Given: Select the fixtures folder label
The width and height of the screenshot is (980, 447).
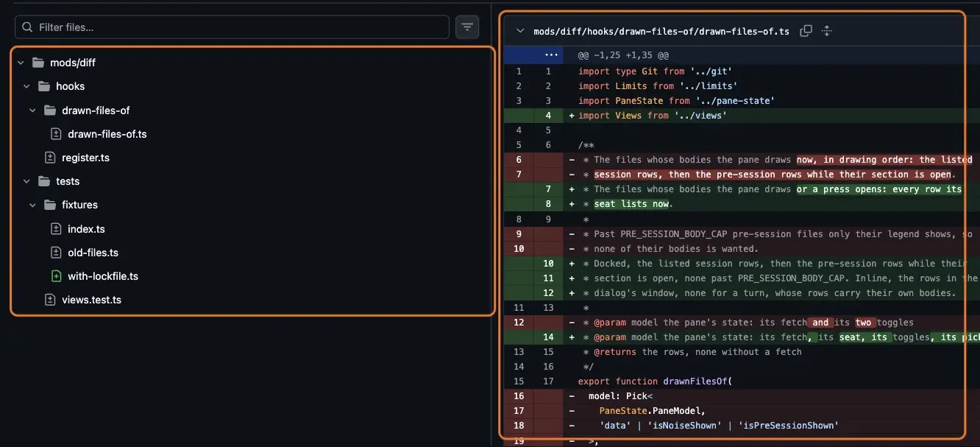Looking at the screenshot, I should [x=79, y=205].
